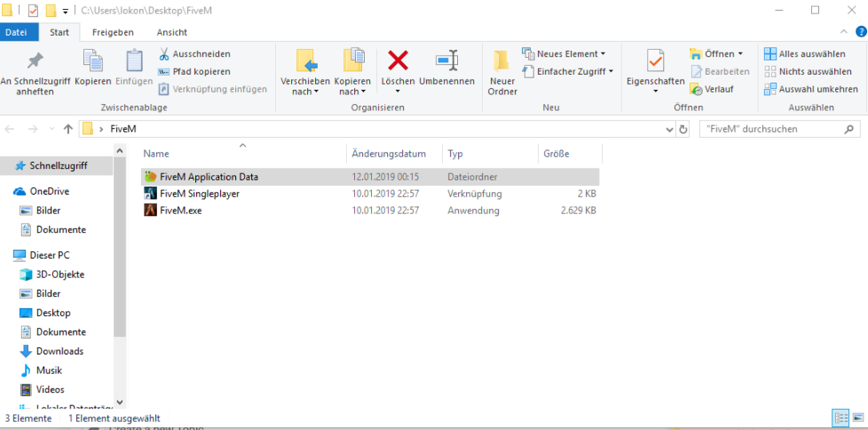The width and height of the screenshot is (868, 430).
Task: Click the quick access properties checkmark icon
Action: point(33,11)
